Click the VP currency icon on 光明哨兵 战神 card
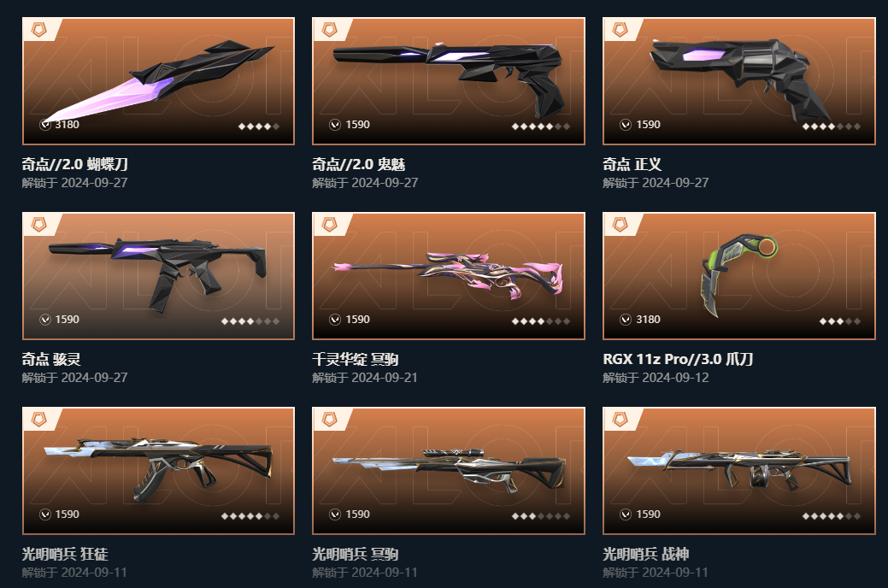 click(626, 514)
